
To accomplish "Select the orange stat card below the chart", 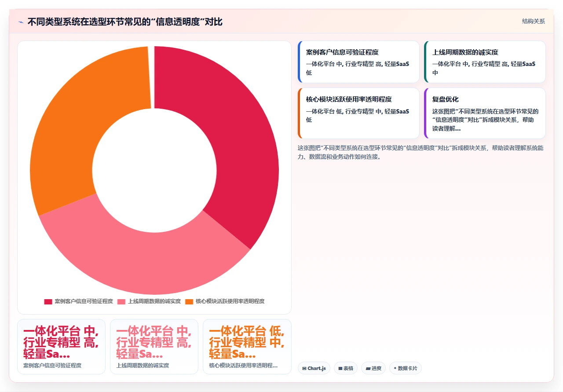I will point(247,347).
